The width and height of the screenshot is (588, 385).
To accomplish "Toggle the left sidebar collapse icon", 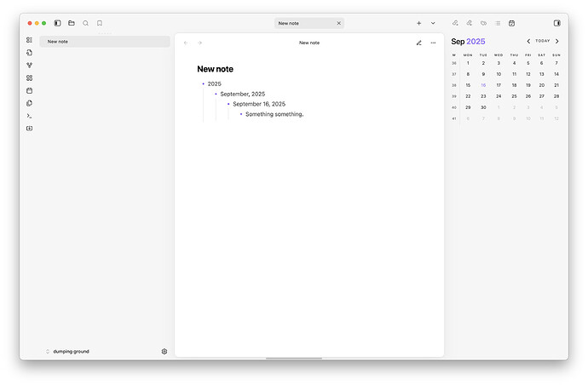I will [x=57, y=23].
